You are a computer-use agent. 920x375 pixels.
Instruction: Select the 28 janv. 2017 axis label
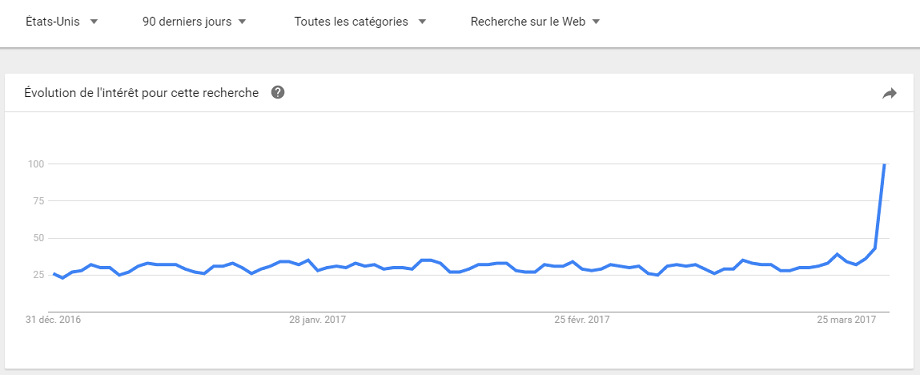(x=317, y=320)
